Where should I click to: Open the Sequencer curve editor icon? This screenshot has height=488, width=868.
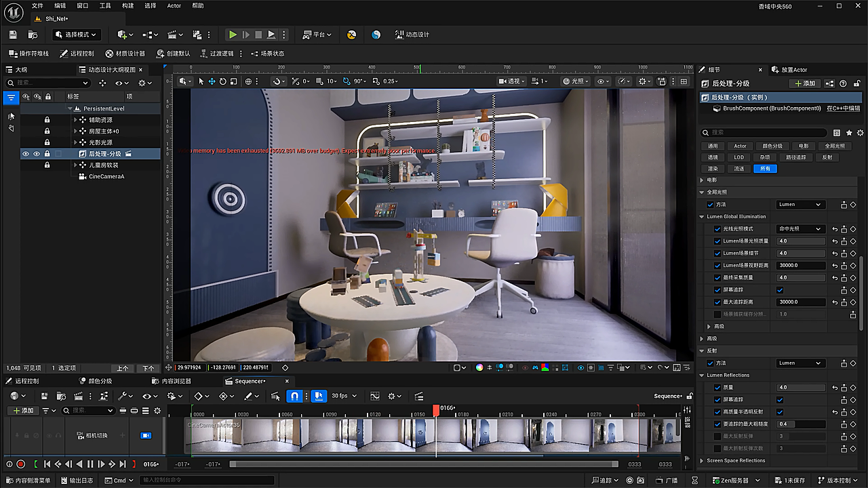point(374,396)
